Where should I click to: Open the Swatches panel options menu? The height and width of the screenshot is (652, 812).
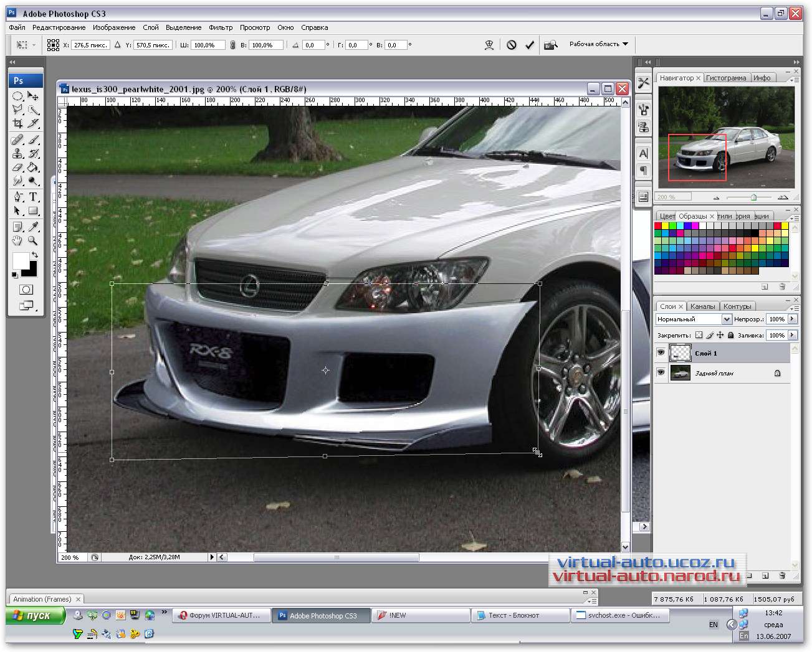click(793, 219)
